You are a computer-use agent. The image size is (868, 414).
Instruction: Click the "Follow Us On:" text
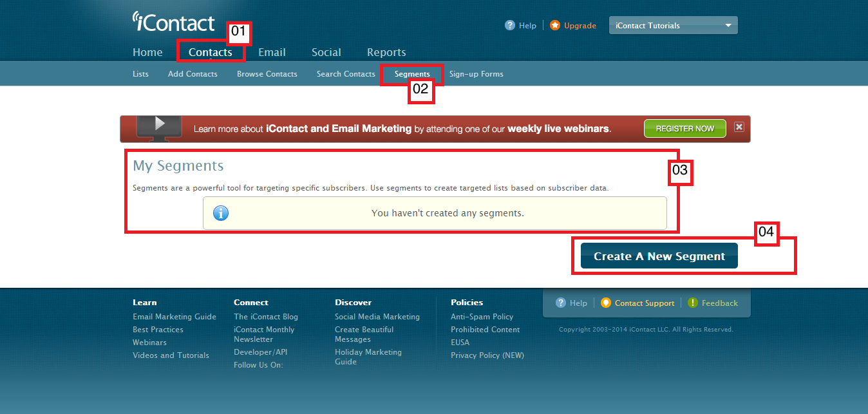pos(258,365)
